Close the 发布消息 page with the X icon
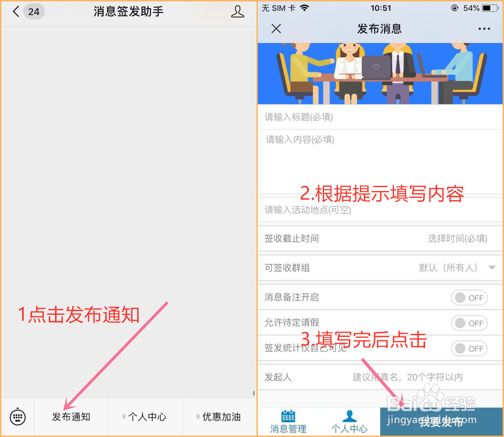The image size is (504, 437). (276, 29)
